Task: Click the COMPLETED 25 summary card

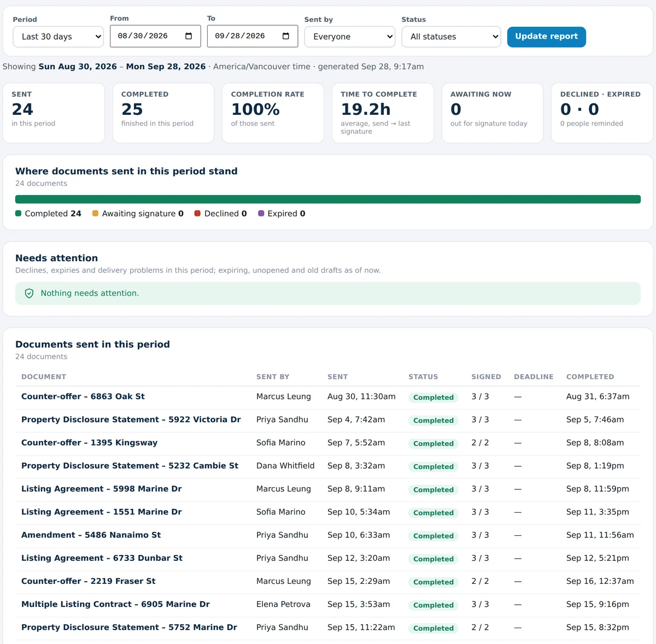Action: 163,113
